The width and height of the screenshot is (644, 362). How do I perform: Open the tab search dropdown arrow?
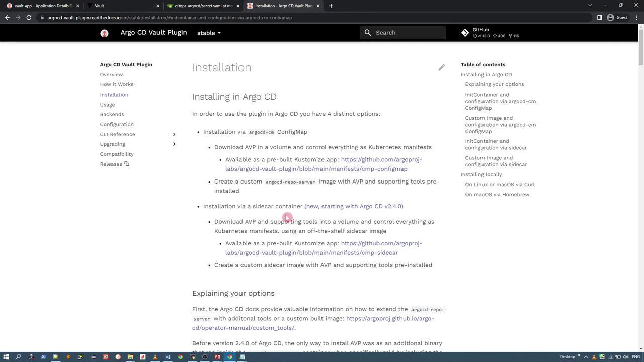pyautogui.click(x=590, y=5)
